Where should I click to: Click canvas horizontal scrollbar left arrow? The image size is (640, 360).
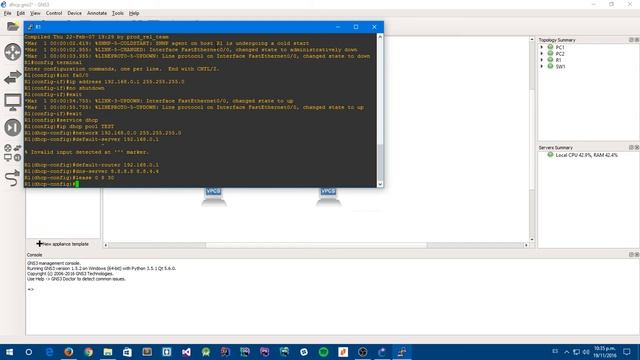106,245
